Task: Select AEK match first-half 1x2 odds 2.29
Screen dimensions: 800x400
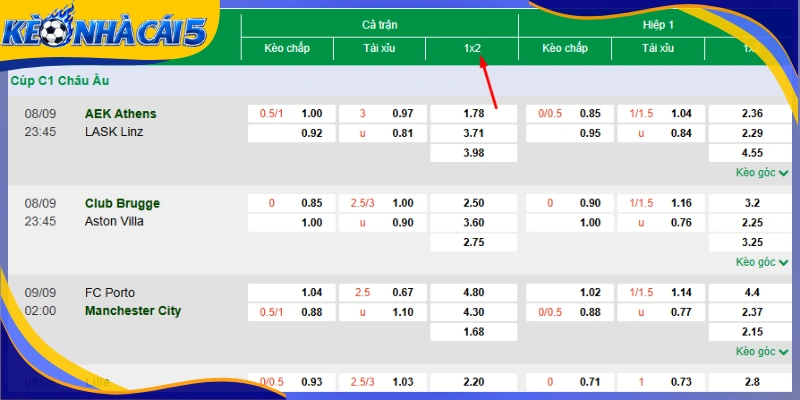Action: point(752,134)
